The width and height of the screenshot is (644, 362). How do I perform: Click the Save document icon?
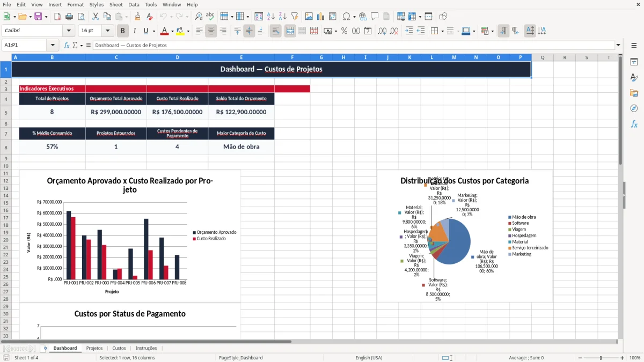[38, 17]
